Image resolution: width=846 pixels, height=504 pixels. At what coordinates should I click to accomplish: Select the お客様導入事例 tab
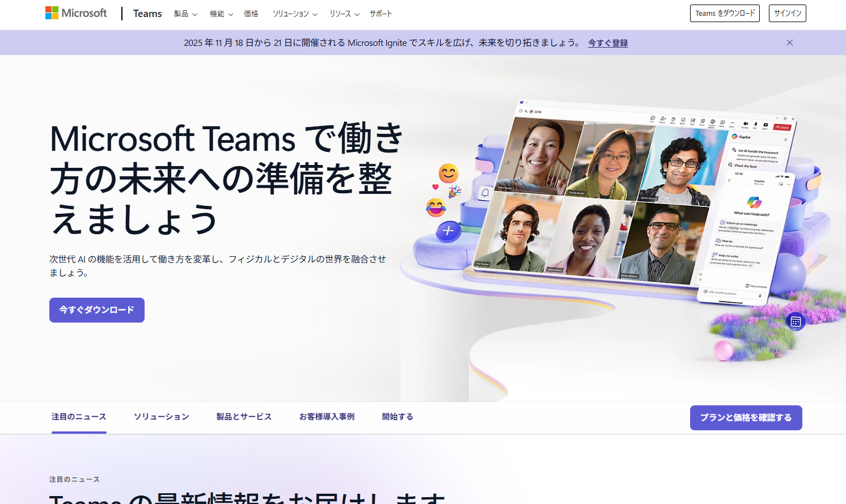point(327,417)
